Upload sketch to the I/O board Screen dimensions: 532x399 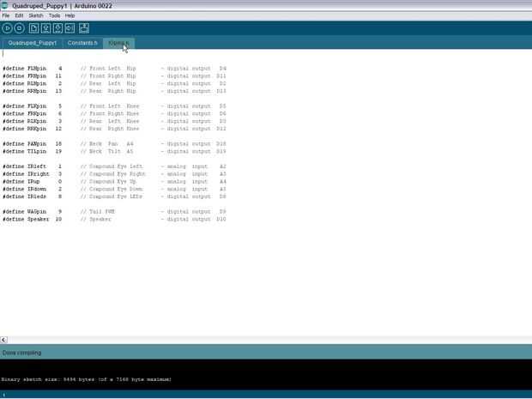click(70, 28)
